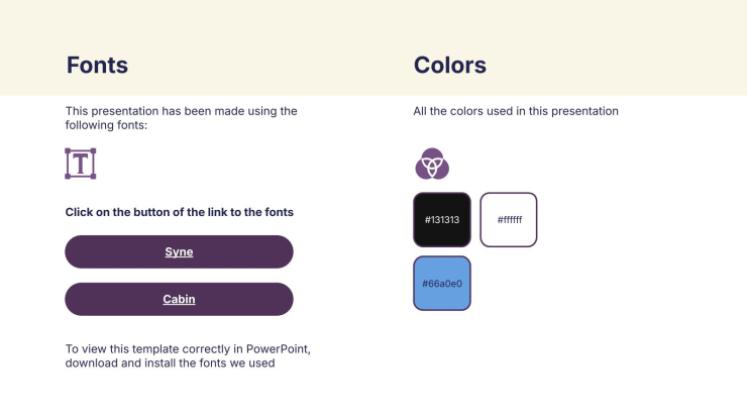Select the 'This presentation has been made' line
The width and height of the screenshot is (747, 420).
pyautogui.click(x=181, y=111)
